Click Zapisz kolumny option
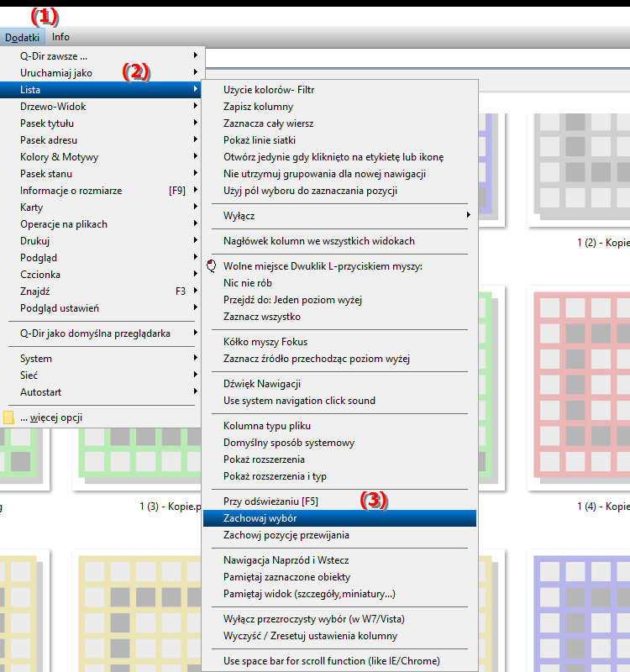Image resolution: width=630 pixels, height=672 pixels. (x=339, y=107)
